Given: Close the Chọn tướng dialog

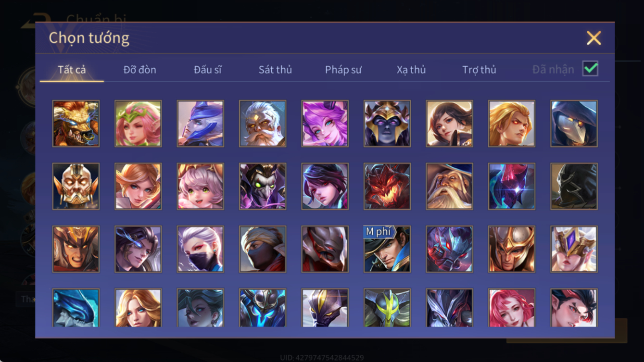Looking at the screenshot, I should [x=593, y=38].
